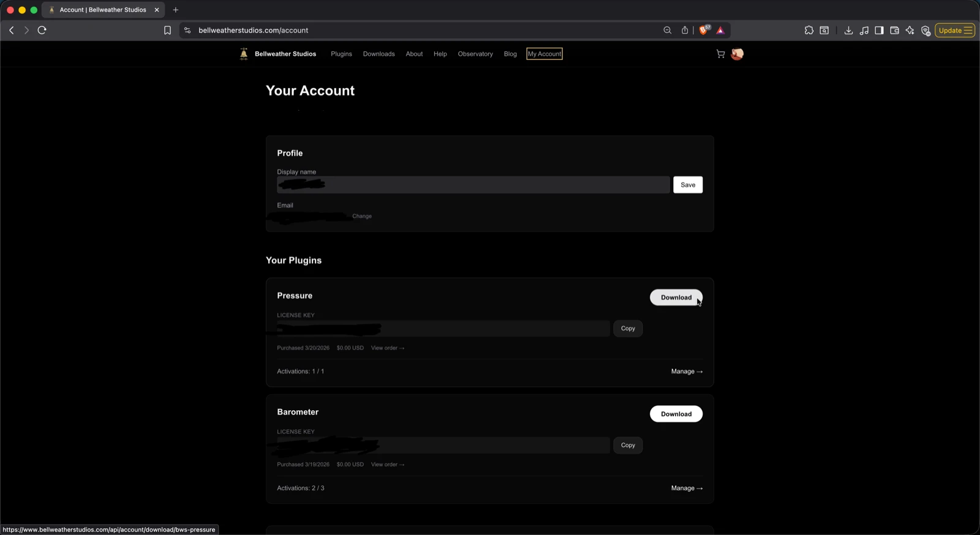Go forward in browser history
Image resolution: width=980 pixels, height=535 pixels.
coord(26,30)
